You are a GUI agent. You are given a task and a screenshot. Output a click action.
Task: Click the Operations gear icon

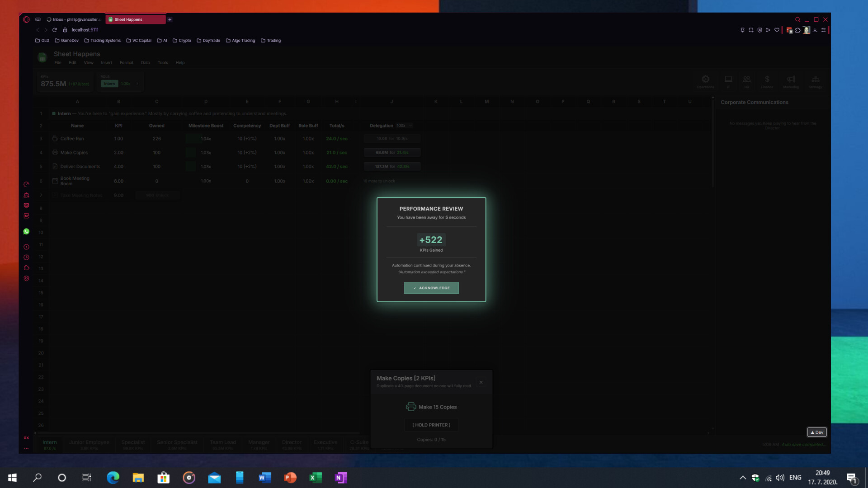(x=705, y=78)
